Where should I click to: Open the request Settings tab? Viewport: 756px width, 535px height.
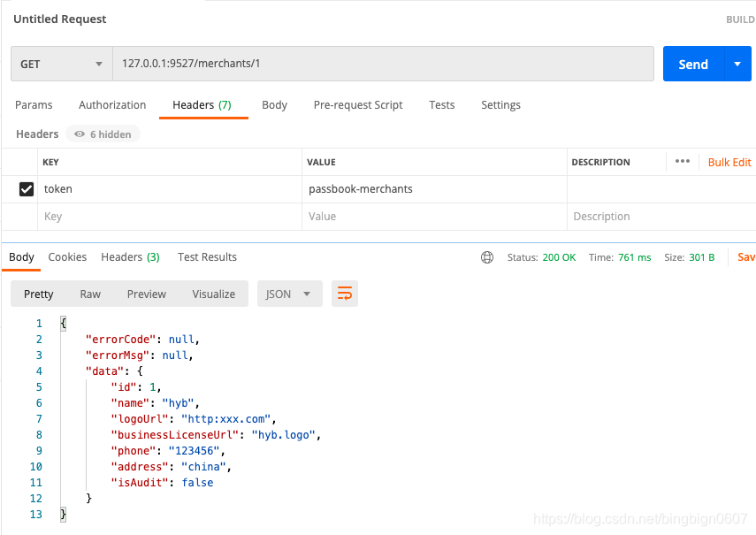tap(500, 105)
